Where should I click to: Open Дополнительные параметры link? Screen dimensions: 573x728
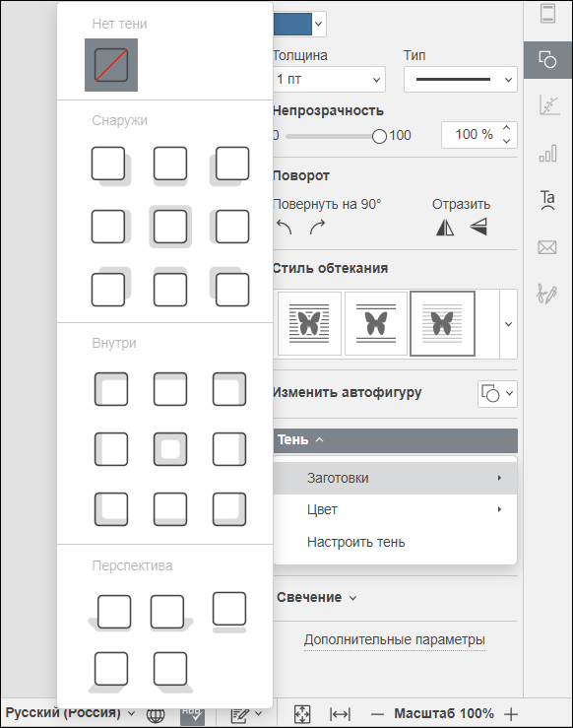click(x=395, y=639)
